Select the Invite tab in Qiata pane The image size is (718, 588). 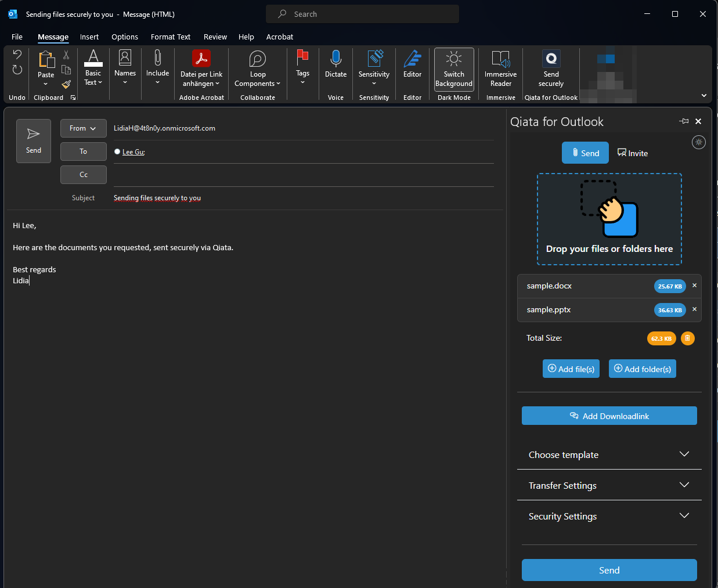point(633,153)
